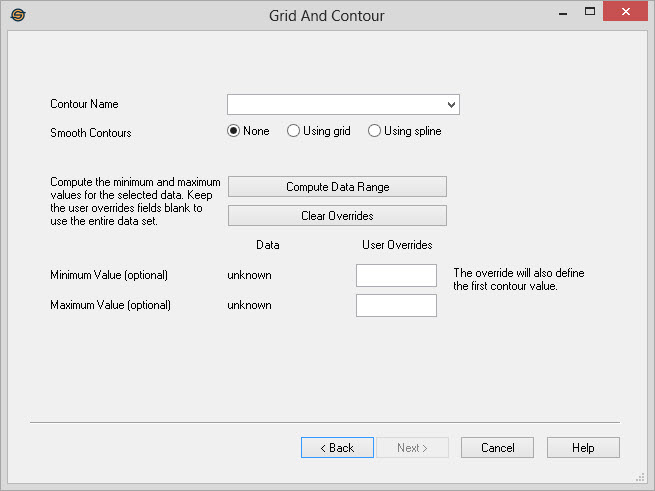Go to the previous step with Back
This screenshot has height=491, width=655.
(337, 448)
